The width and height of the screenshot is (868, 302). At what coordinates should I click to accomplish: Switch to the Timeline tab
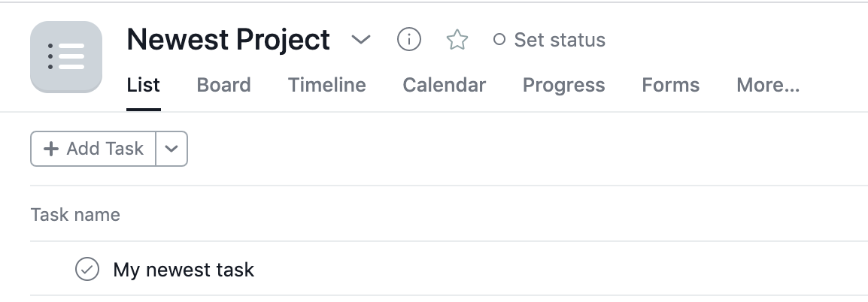326,85
